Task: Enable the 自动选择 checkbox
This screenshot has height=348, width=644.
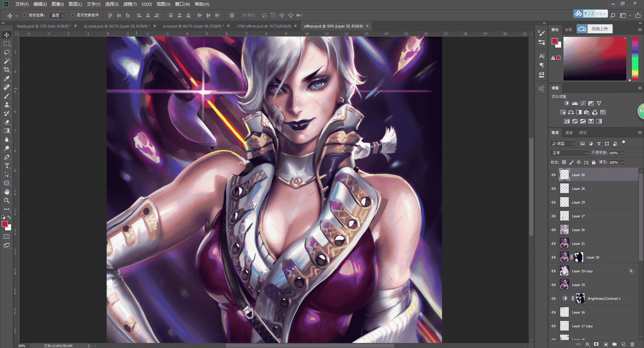Action: (x=25, y=15)
